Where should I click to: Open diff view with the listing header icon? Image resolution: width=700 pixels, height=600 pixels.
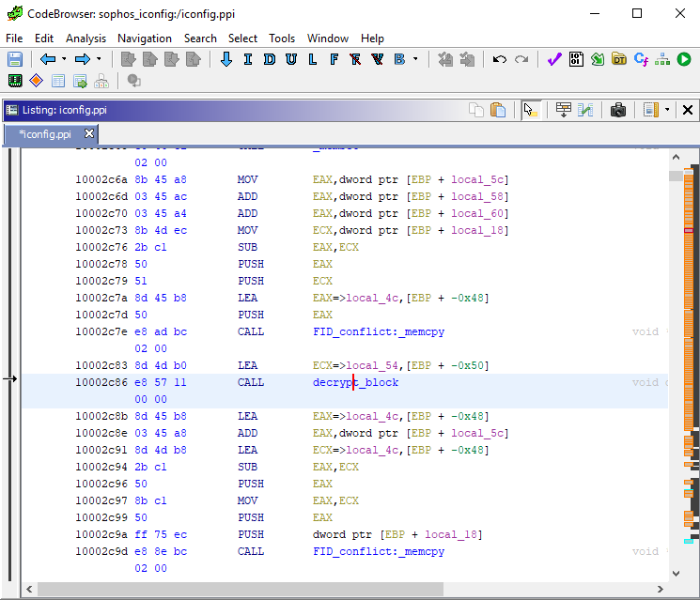coord(585,110)
